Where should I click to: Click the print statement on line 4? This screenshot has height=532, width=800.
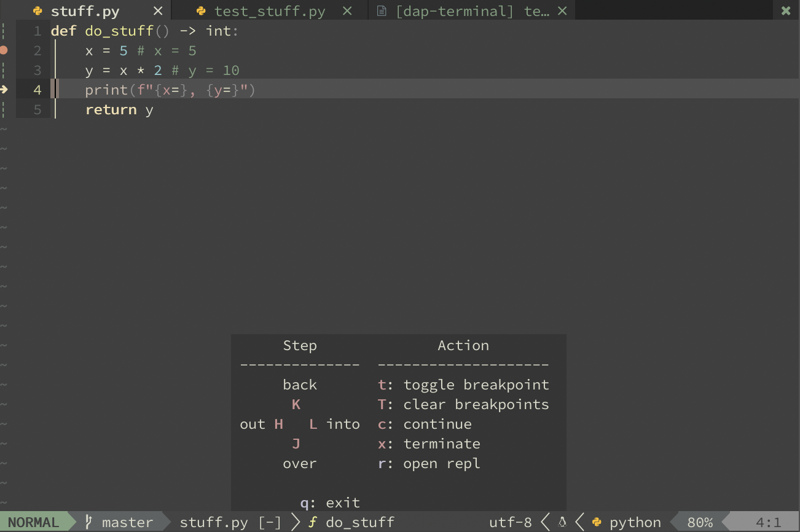tap(170, 90)
